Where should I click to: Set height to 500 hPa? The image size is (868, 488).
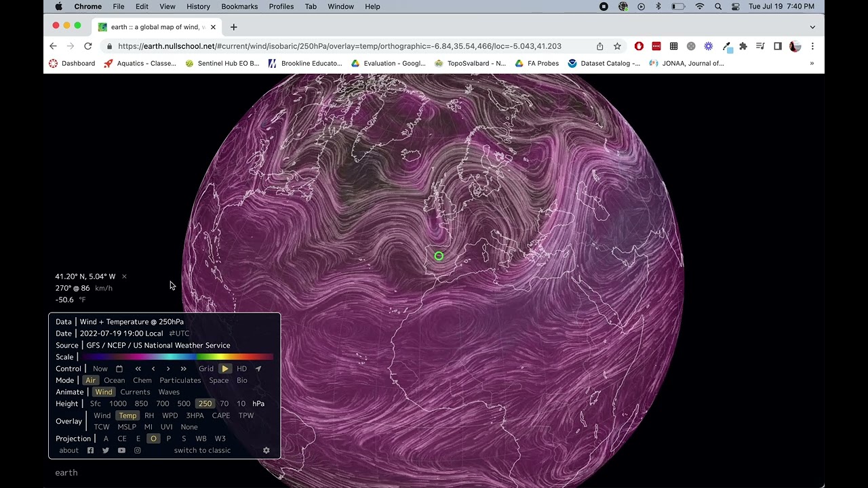[x=184, y=403]
